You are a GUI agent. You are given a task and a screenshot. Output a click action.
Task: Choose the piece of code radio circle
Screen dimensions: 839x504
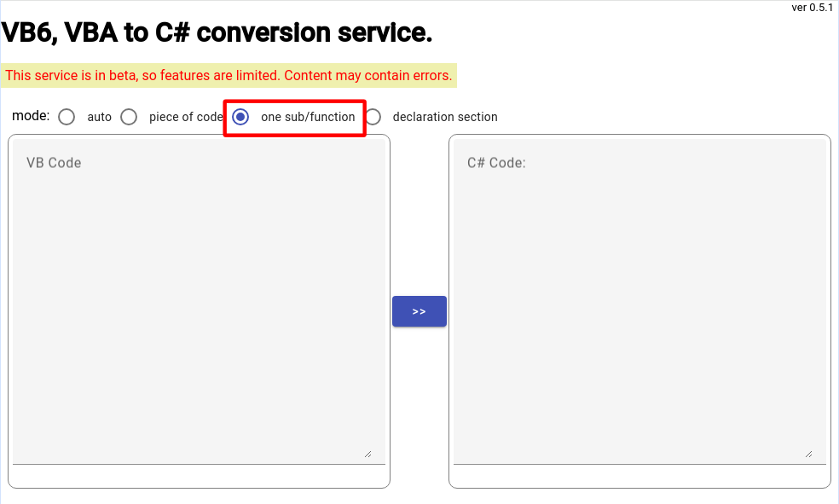129,117
